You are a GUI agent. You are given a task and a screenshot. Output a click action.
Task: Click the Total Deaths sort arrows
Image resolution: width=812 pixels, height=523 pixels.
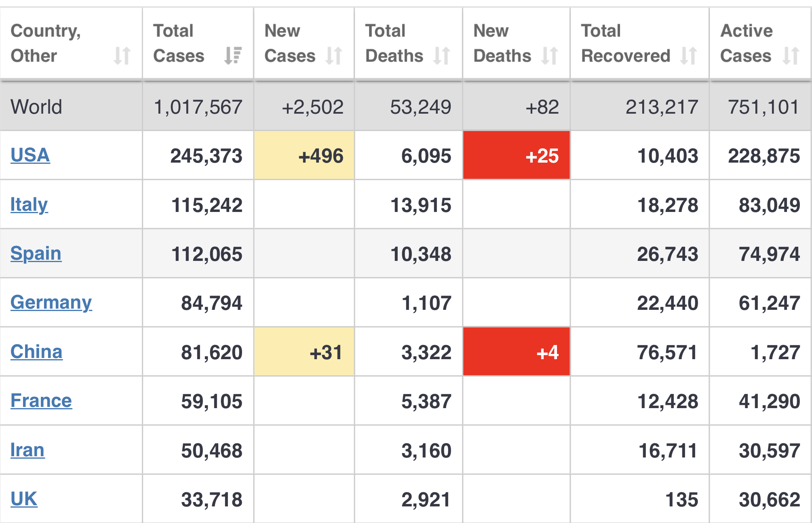(442, 56)
